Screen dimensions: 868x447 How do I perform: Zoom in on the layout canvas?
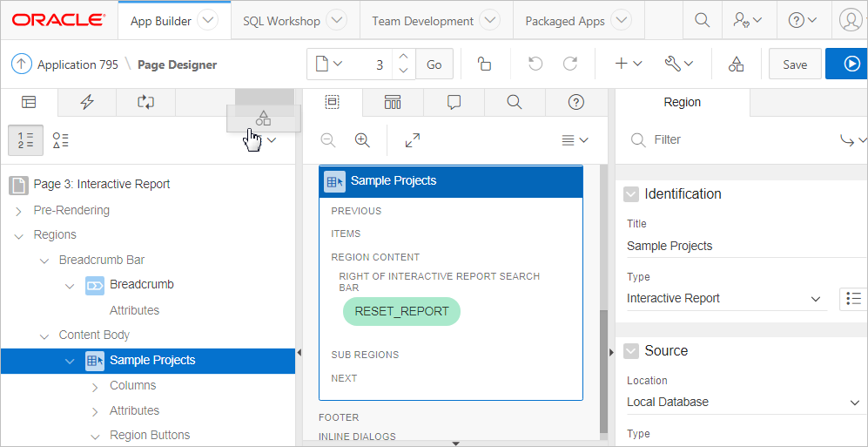tap(362, 140)
